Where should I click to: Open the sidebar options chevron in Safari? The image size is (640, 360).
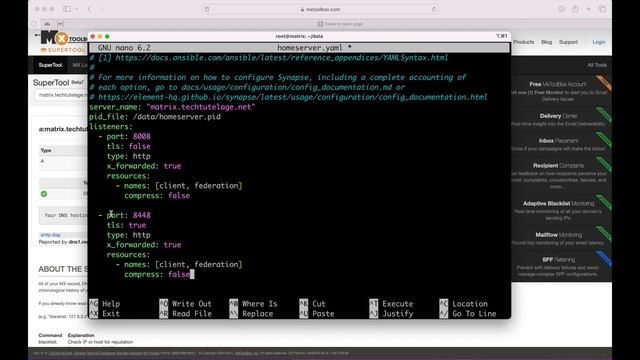click(x=77, y=9)
